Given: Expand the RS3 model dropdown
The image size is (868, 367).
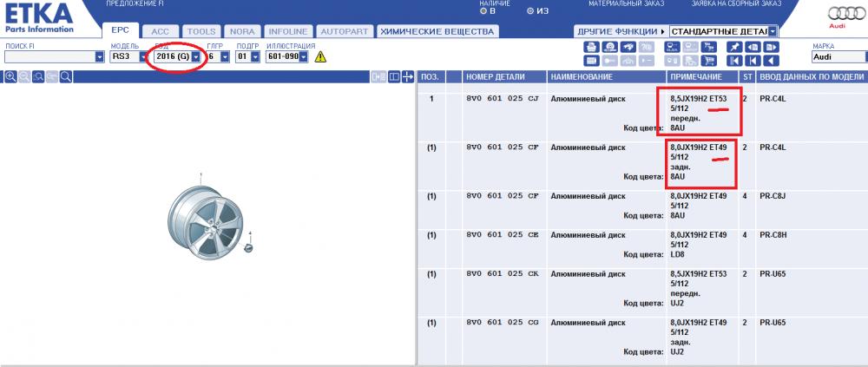Looking at the screenshot, I should (x=143, y=56).
